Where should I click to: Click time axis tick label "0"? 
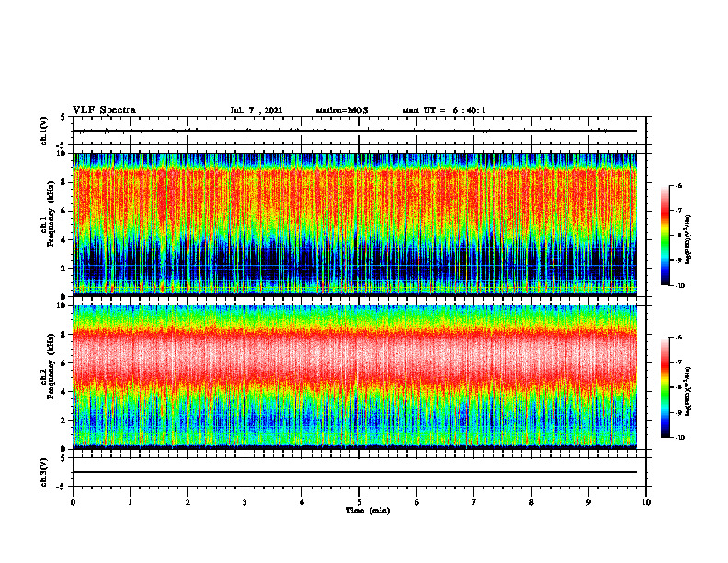coord(73,502)
